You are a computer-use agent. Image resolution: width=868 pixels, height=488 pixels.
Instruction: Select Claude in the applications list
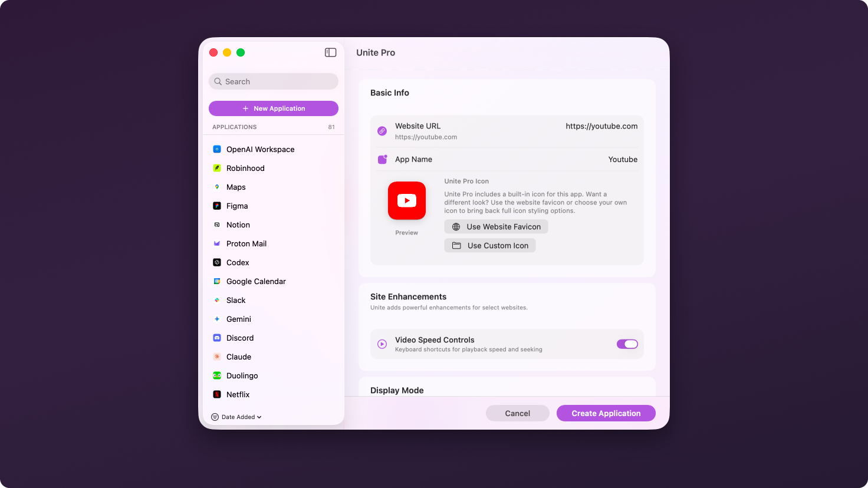point(274,357)
